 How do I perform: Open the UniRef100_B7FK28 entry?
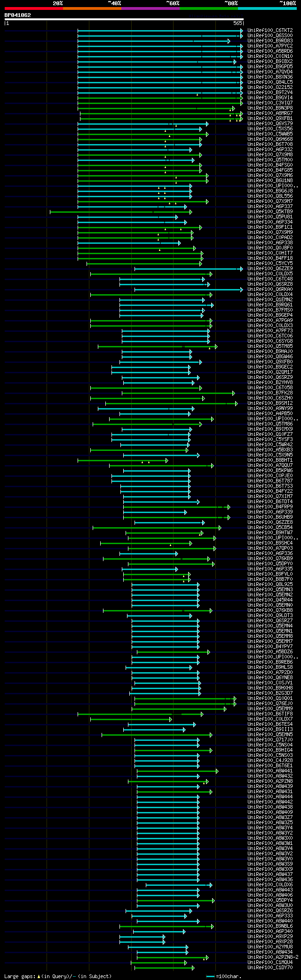click(x=270, y=393)
